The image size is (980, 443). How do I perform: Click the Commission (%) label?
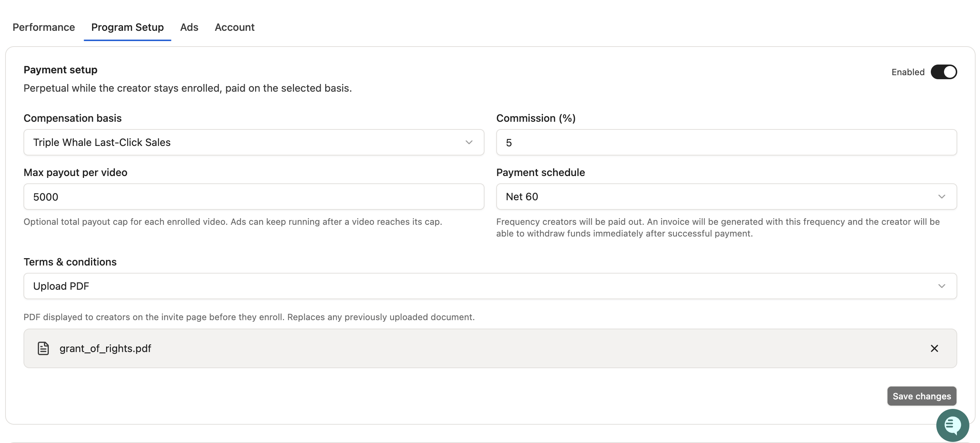pos(536,118)
